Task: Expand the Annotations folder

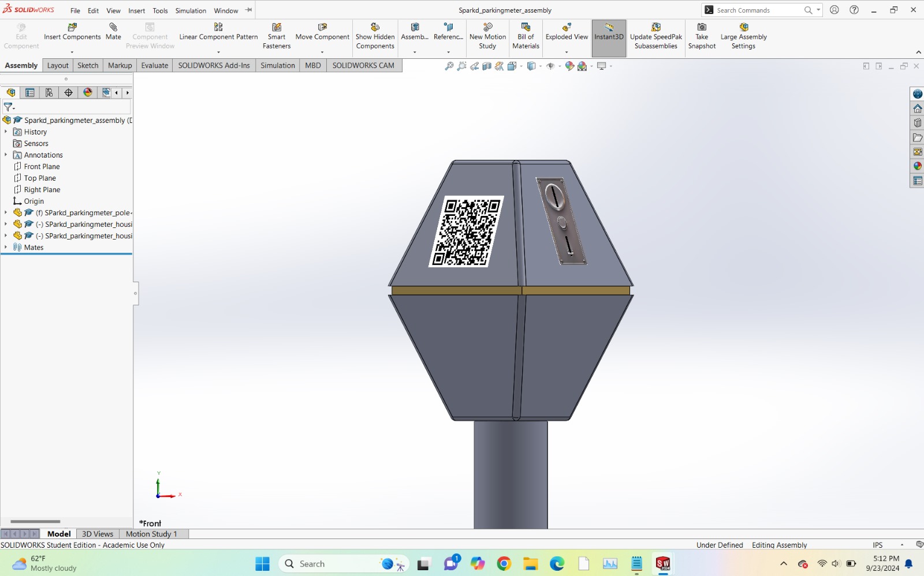Action: pyautogui.click(x=6, y=155)
